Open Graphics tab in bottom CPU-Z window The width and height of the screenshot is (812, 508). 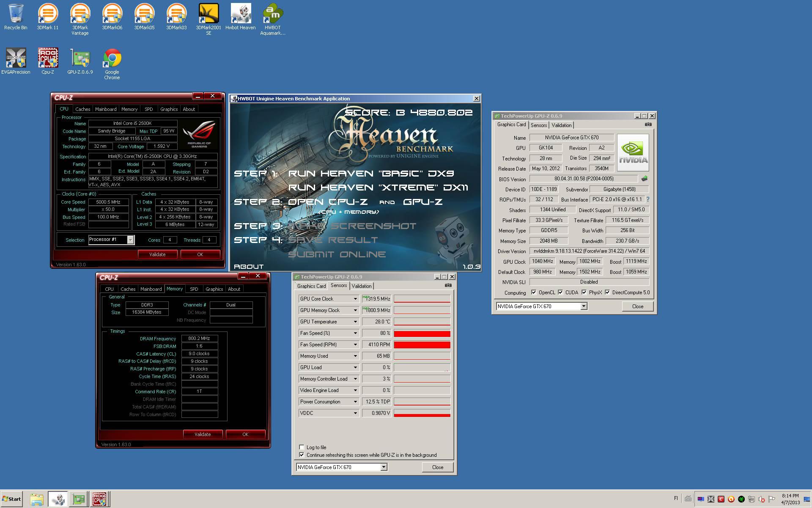tap(214, 289)
